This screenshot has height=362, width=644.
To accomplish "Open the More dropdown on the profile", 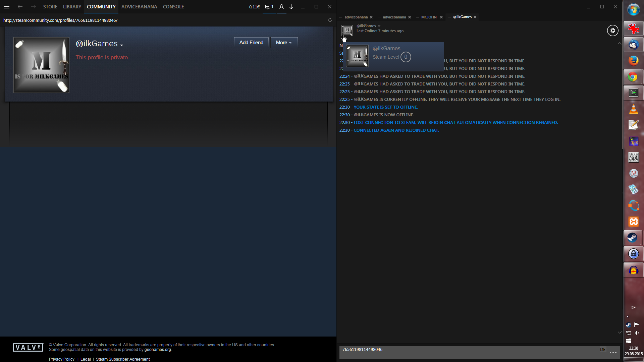I will 284,43.
